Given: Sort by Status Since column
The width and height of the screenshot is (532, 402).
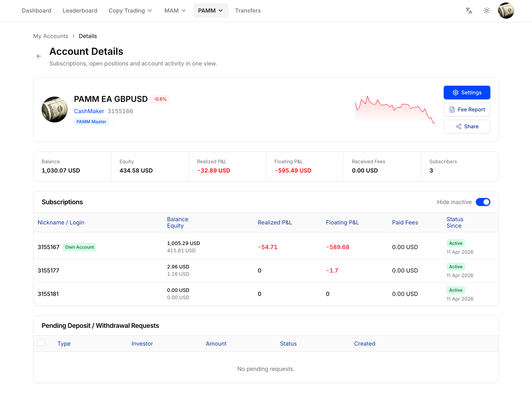Looking at the screenshot, I should [455, 223].
